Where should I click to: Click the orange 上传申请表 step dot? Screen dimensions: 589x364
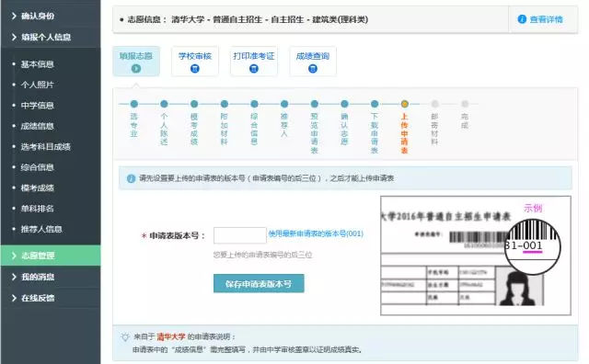point(405,104)
